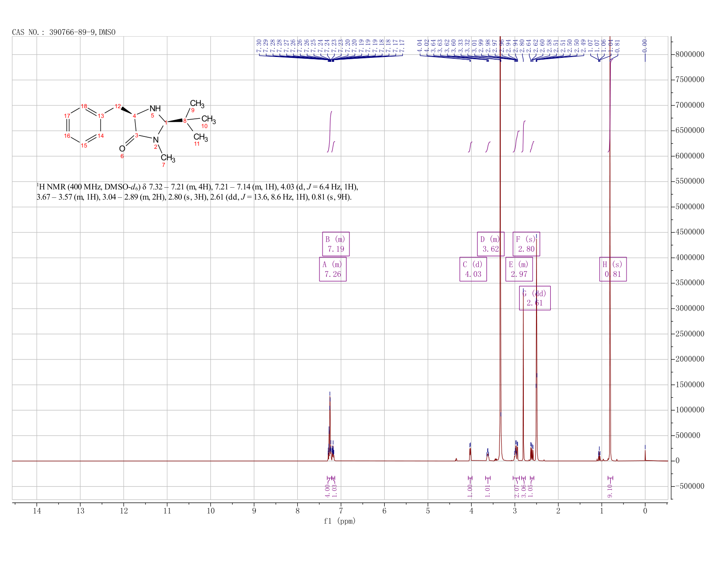Click multiplet box H (s) 0.81

tap(613, 269)
